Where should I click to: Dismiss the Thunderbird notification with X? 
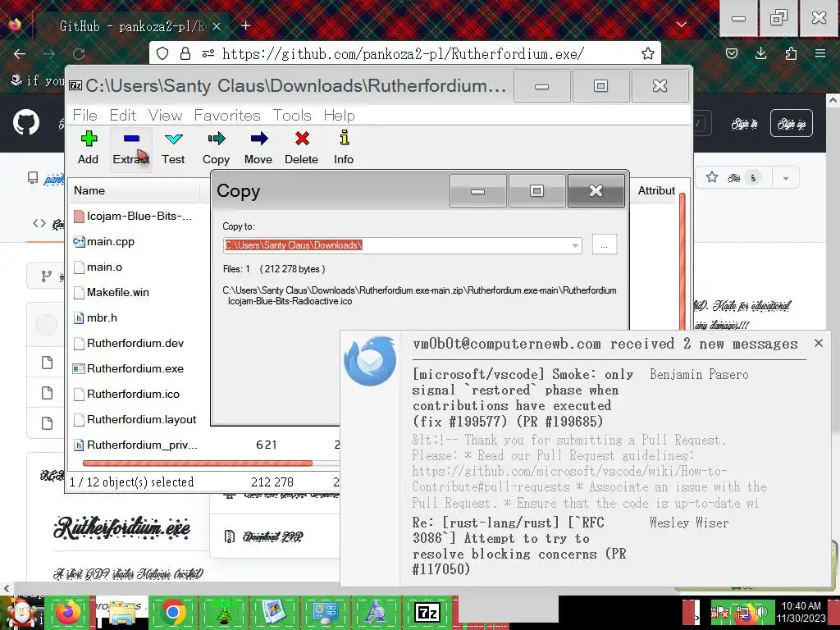tap(818, 343)
